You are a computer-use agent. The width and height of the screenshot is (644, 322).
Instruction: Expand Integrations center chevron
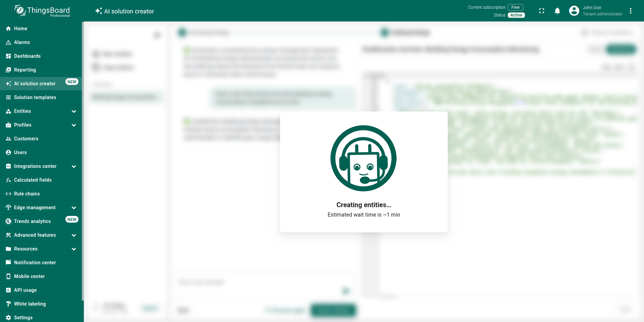[x=74, y=166]
